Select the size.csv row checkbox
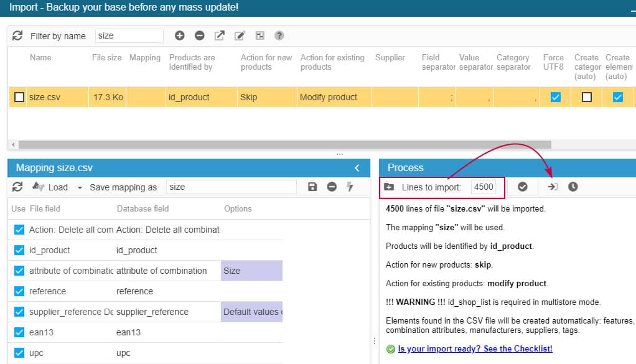Screen dimensions: 636x364 (19, 97)
